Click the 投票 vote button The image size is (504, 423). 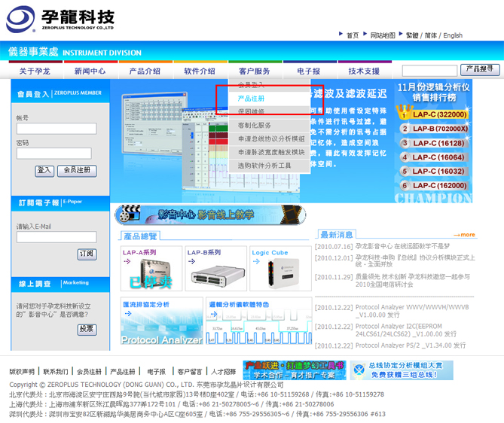[87, 330]
